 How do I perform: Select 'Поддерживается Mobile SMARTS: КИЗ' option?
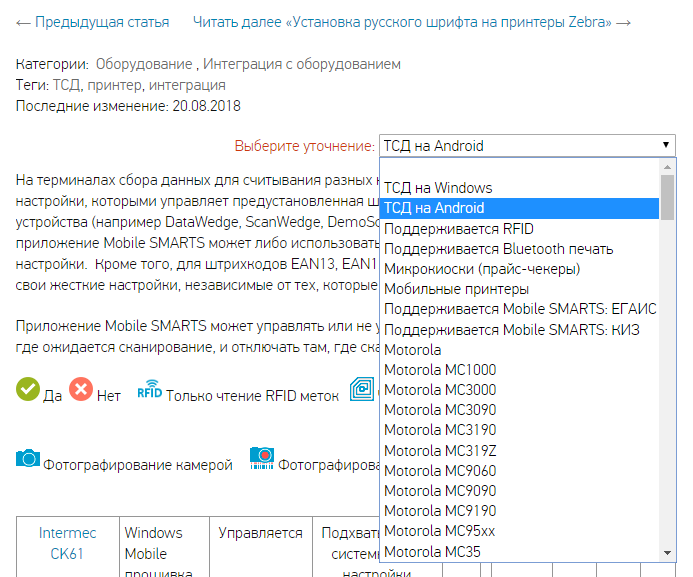tap(519, 330)
